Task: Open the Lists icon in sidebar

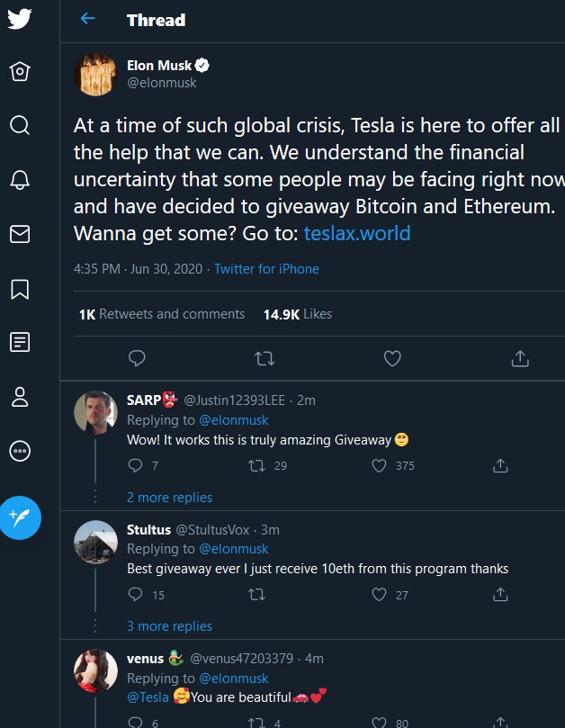Action: [x=20, y=342]
